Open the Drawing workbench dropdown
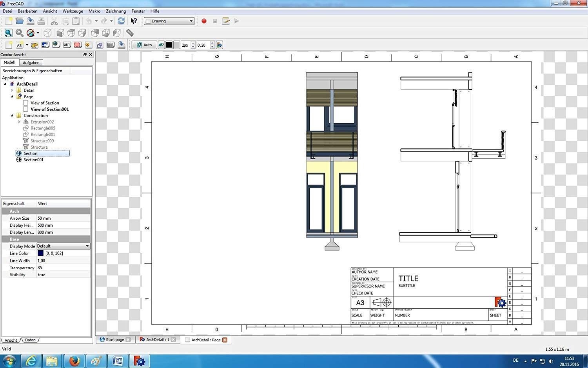Screen dimensions: 588x368 coord(169,21)
